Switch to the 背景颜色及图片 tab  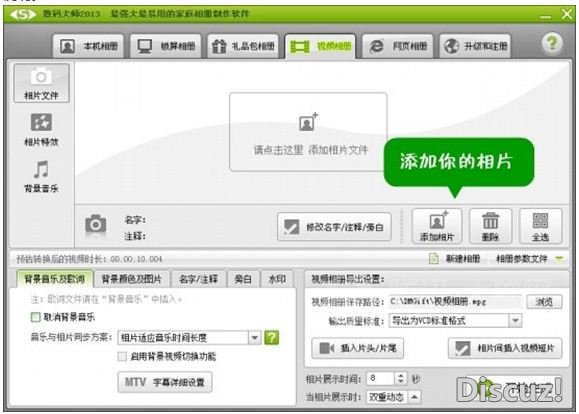pyautogui.click(x=131, y=279)
